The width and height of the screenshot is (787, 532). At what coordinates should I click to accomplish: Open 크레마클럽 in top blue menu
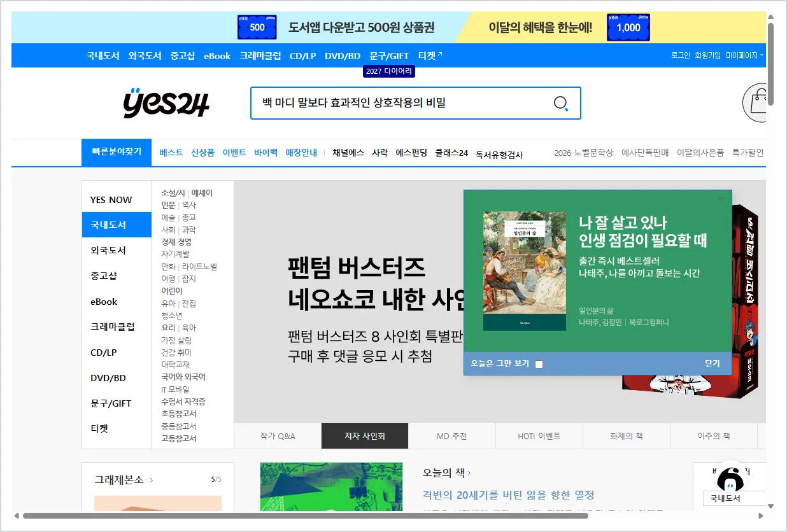260,55
